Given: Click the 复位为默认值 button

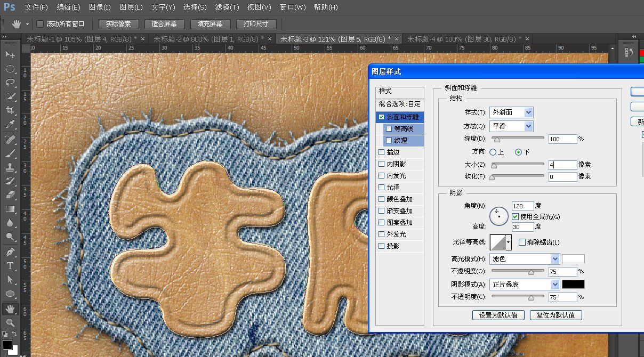Looking at the screenshot, I should (556, 315).
